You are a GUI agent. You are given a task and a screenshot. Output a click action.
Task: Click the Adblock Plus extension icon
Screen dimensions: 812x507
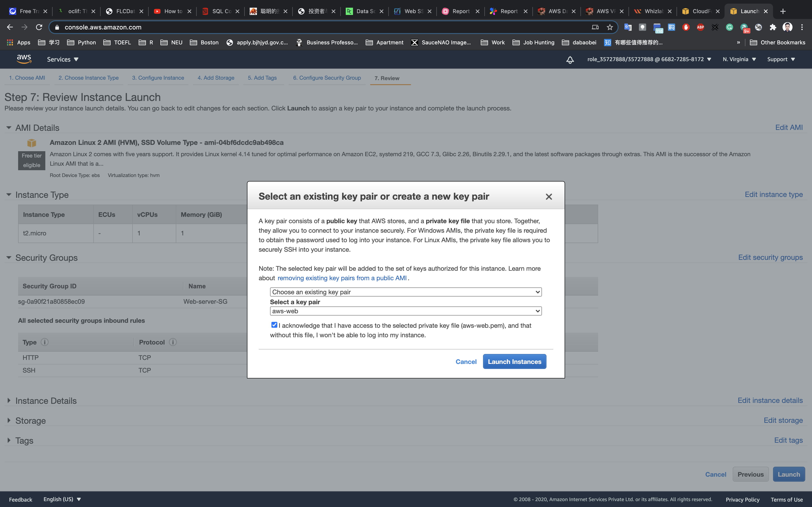700,27
